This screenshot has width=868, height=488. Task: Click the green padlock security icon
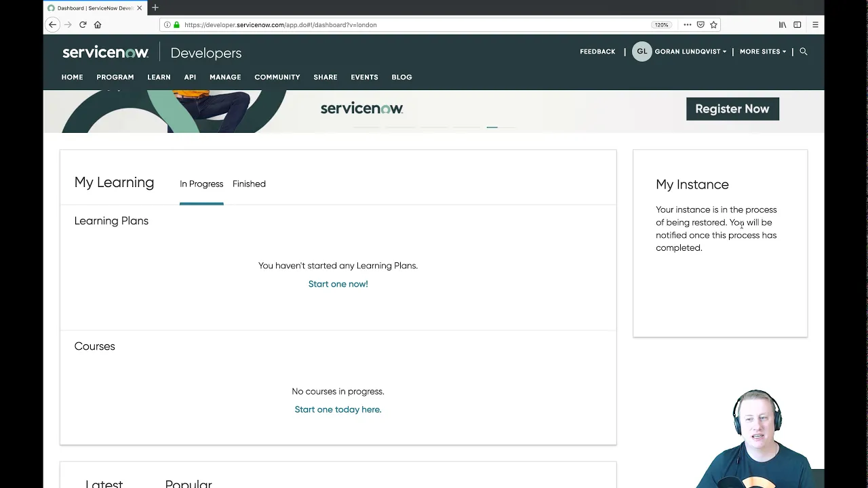click(176, 24)
